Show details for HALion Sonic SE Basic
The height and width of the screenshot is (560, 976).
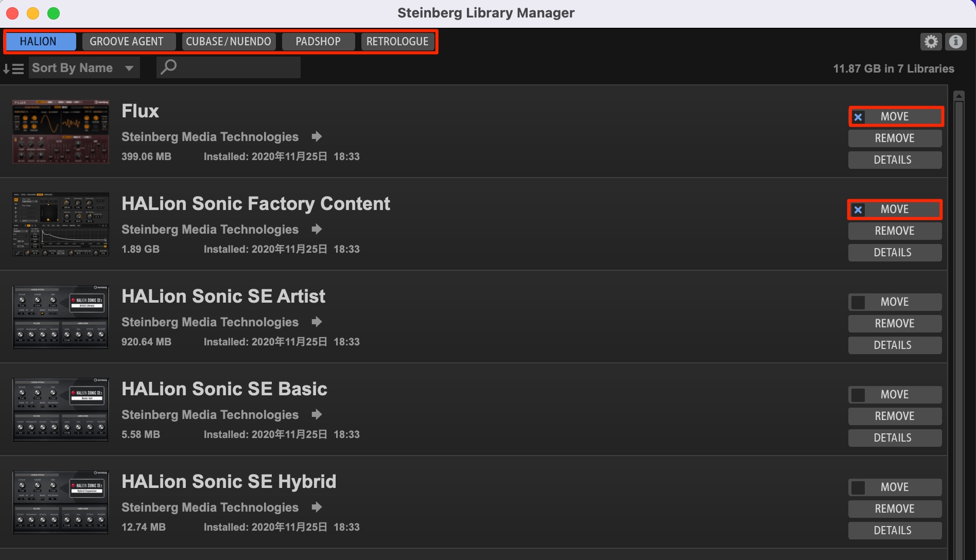895,438
